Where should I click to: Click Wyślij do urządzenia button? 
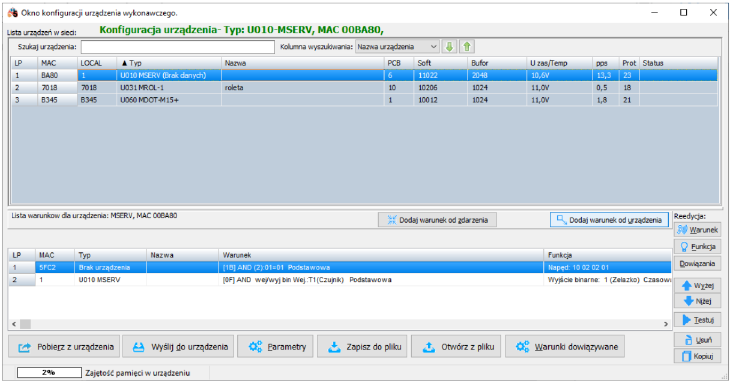point(178,347)
